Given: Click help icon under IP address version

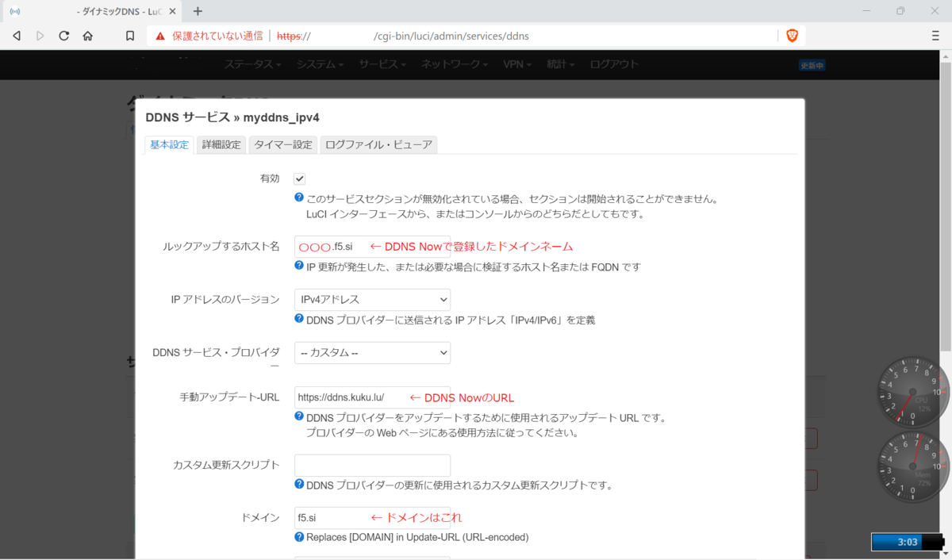Looking at the screenshot, I should tap(299, 318).
